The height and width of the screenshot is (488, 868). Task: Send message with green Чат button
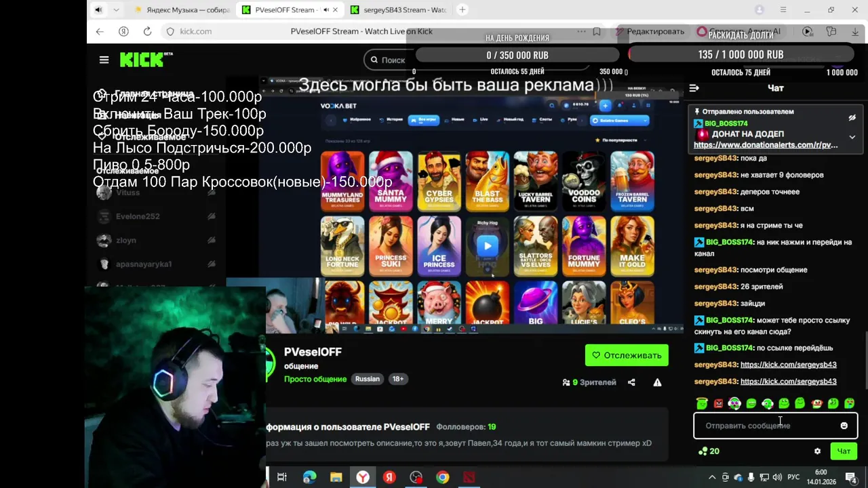tap(844, 451)
